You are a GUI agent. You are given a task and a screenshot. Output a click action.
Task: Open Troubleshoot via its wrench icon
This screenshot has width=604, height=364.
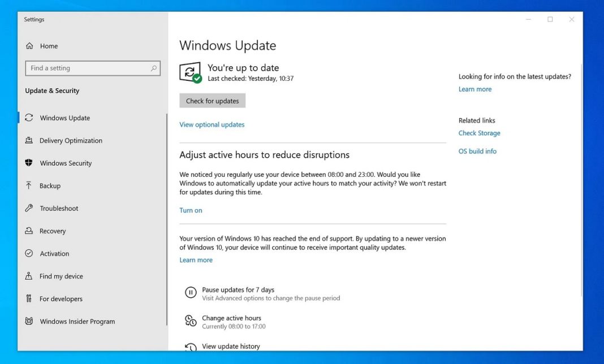coord(29,208)
